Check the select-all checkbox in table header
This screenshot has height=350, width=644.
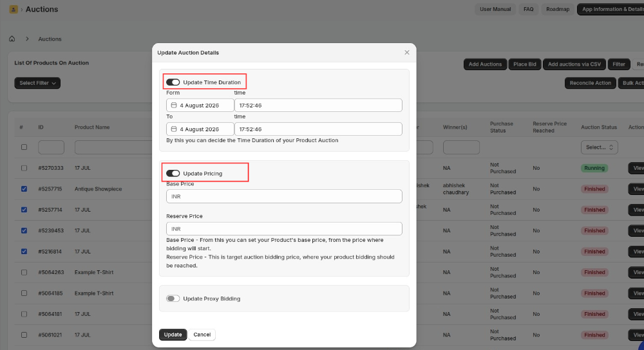tap(24, 147)
